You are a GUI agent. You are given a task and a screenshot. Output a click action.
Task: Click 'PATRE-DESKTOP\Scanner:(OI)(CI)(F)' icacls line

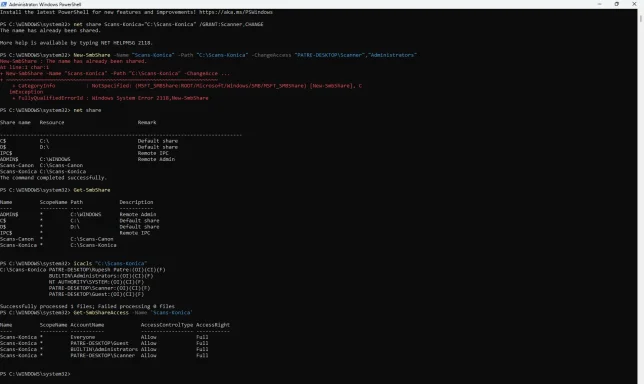tap(99, 288)
